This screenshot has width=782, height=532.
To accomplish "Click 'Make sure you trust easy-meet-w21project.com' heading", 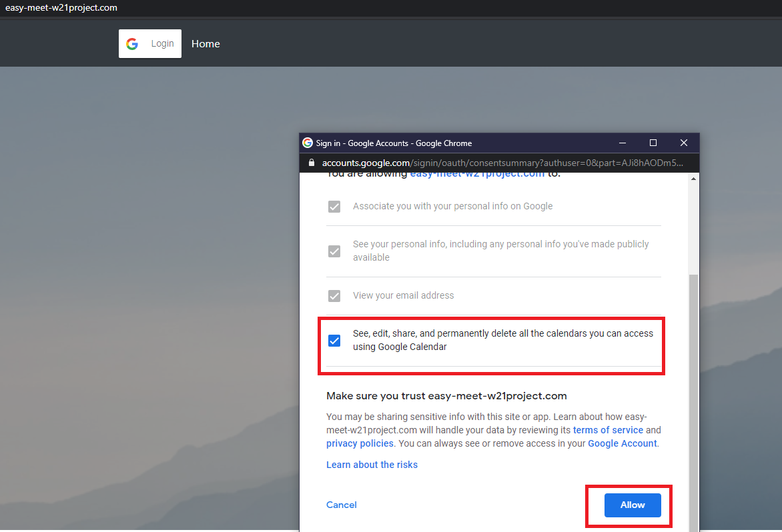I will pyautogui.click(x=446, y=396).
